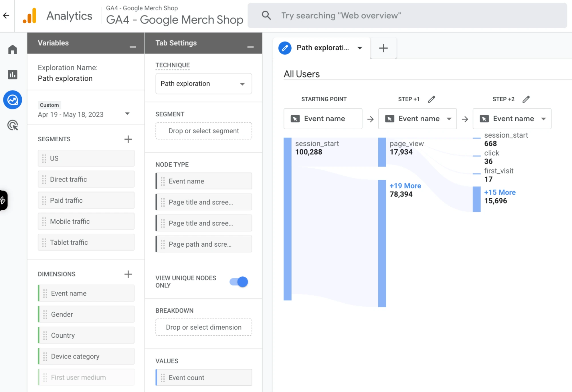
Task: Open the Reports bar-chart sidebar icon
Action: tap(13, 75)
